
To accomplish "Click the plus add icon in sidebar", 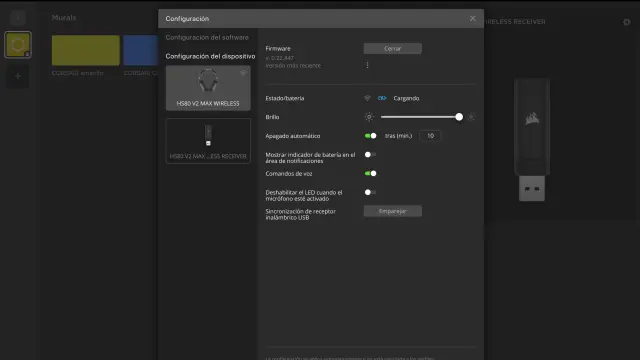I will pos(18,76).
